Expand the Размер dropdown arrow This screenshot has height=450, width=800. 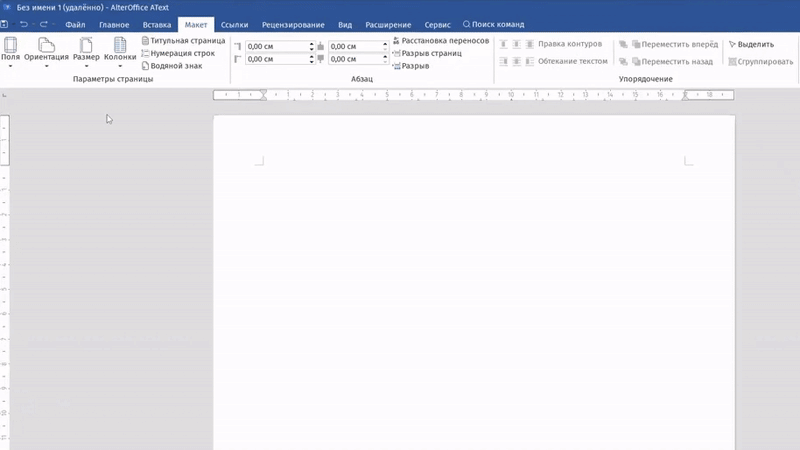tap(86, 66)
